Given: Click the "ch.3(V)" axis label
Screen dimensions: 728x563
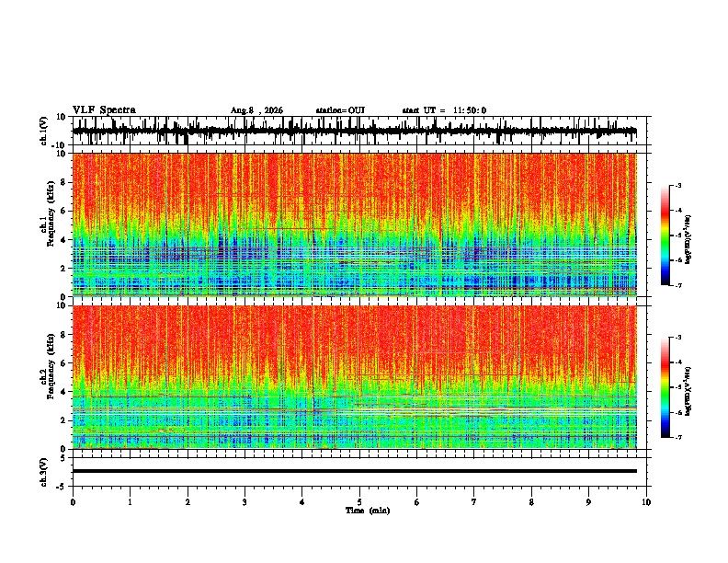Looking at the screenshot, I should pos(44,472).
